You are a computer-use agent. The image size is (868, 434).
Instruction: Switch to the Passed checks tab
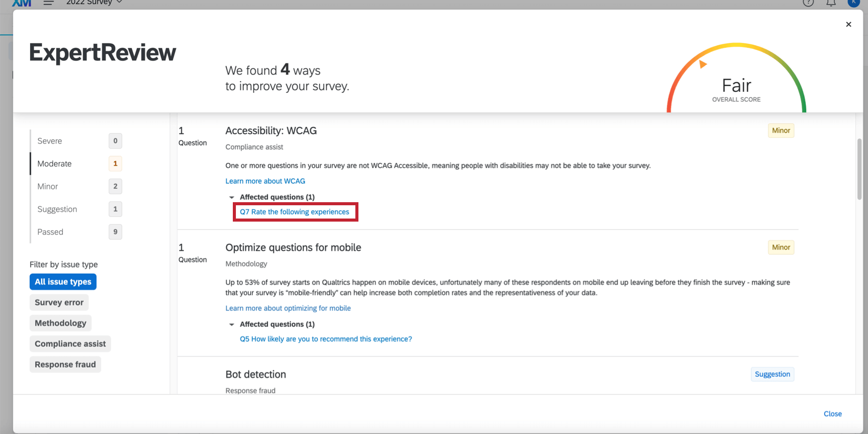50,232
